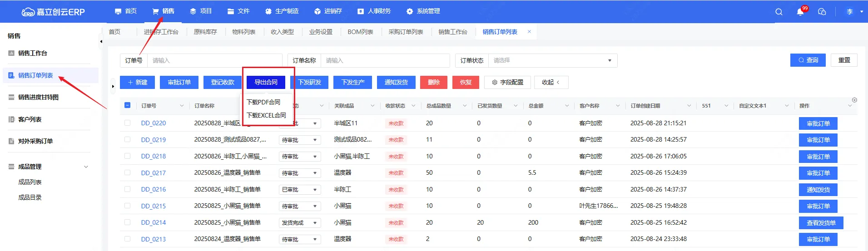Type in the 订单号 input field
This screenshot has height=251, width=868.
(214, 60)
